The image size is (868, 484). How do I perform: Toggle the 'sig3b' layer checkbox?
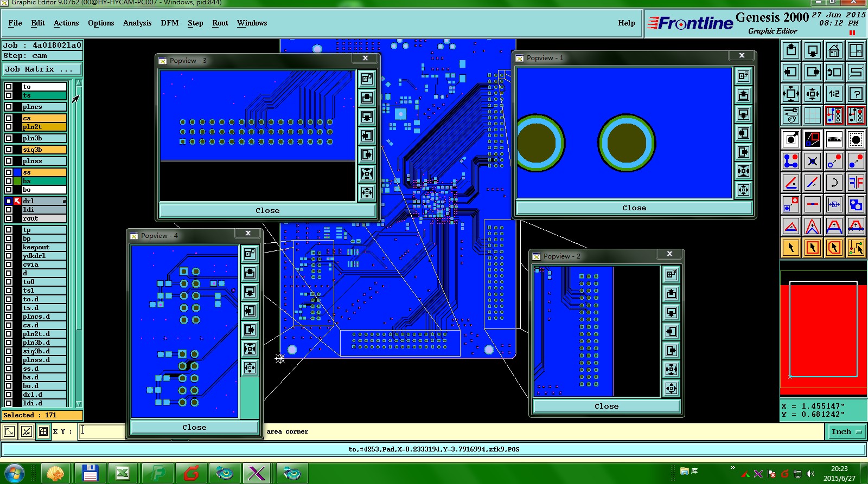(x=9, y=150)
